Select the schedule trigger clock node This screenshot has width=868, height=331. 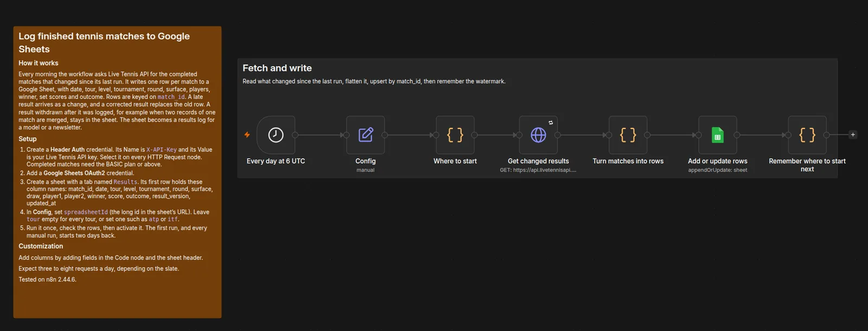[276, 135]
